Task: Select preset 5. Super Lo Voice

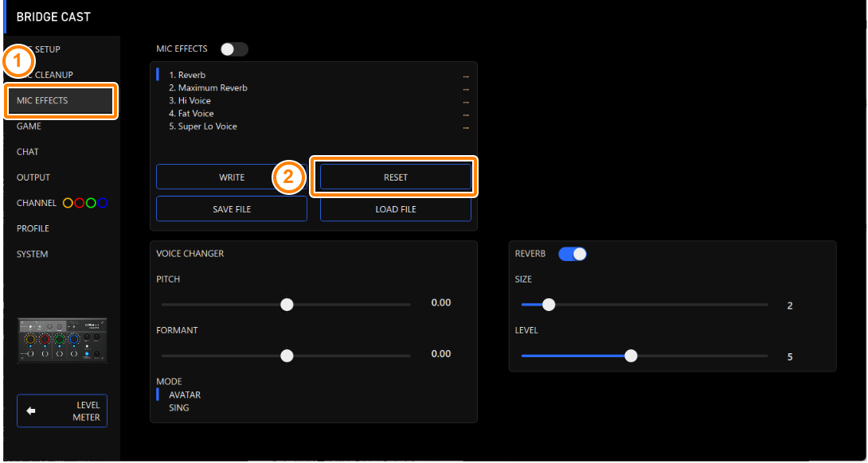Action: tap(202, 126)
